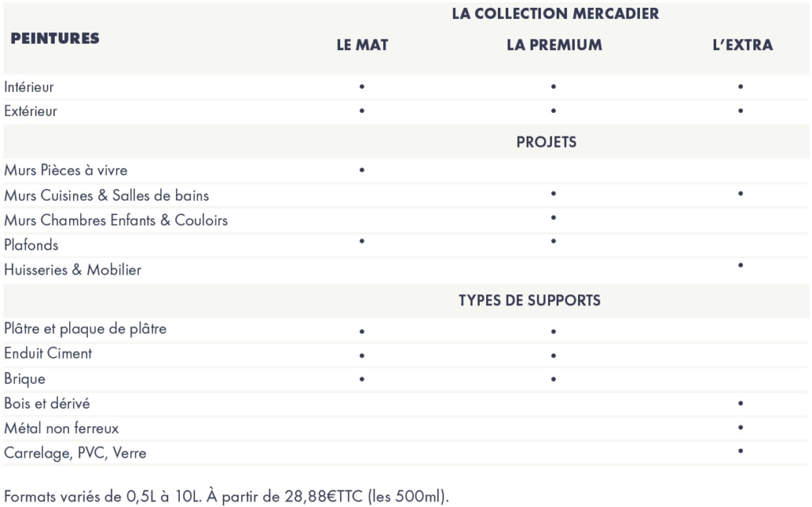Click the Murs Pièces à vivre dot

[x=362, y=170]
